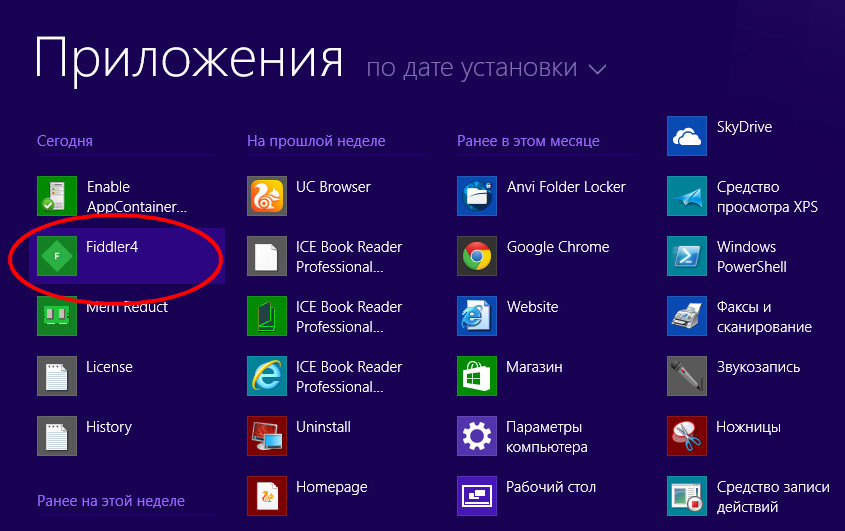Viewport: 845px width, 531px height.
Task: Open the Enable AppContainer app icon
Action: [x=57, y=196]
